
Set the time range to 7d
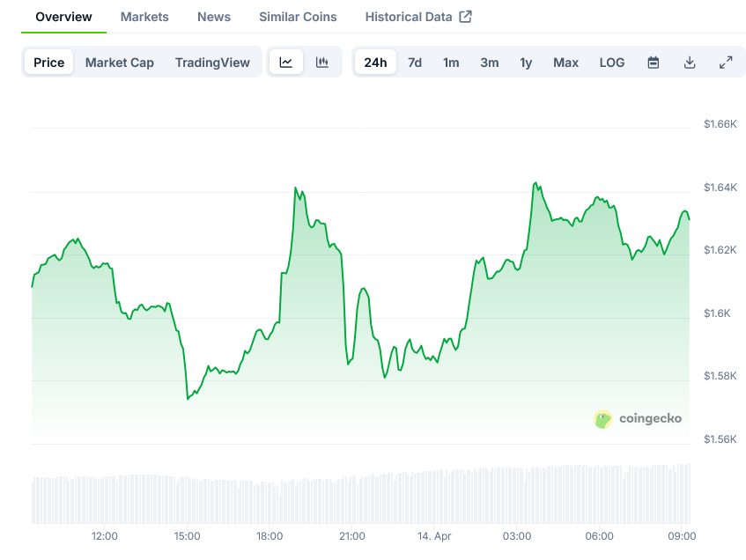pyautogui.click(x=415, y=63)
